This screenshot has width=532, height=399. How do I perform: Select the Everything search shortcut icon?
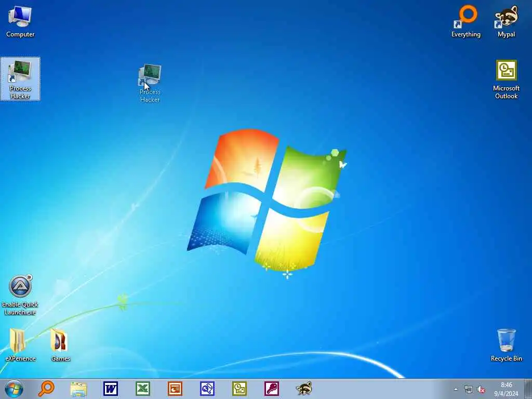(466, 21)
